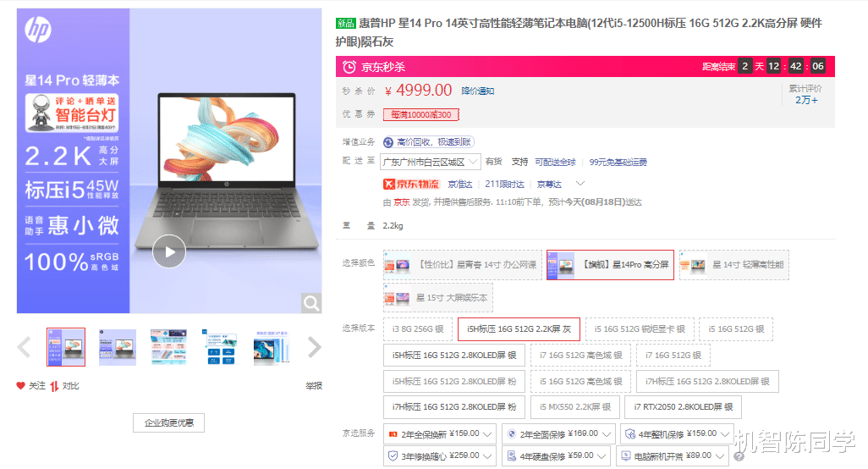Image resolution: width=868 pixels, height=469 pixels.
Task: Choose version i7H标压 16G 512G 2.8KOLED屏 粉
Action: [454, 407]
